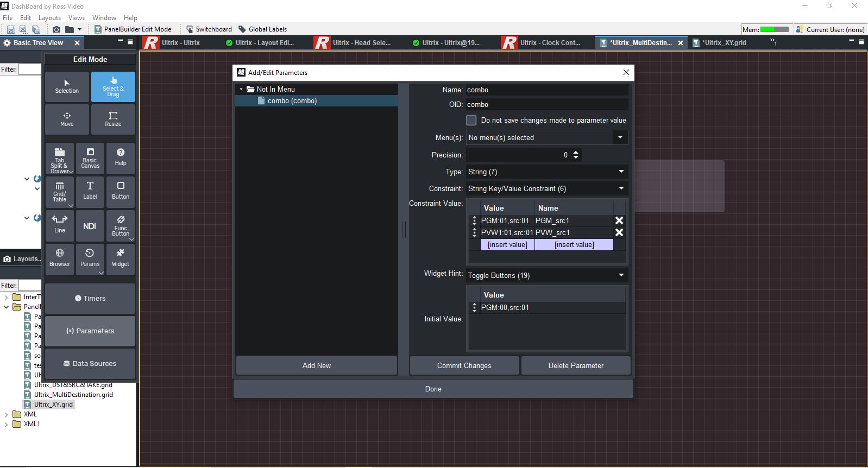Switch to the *Ultrix_XY.grid tab
Screen dimensions: 868x468
724,43
